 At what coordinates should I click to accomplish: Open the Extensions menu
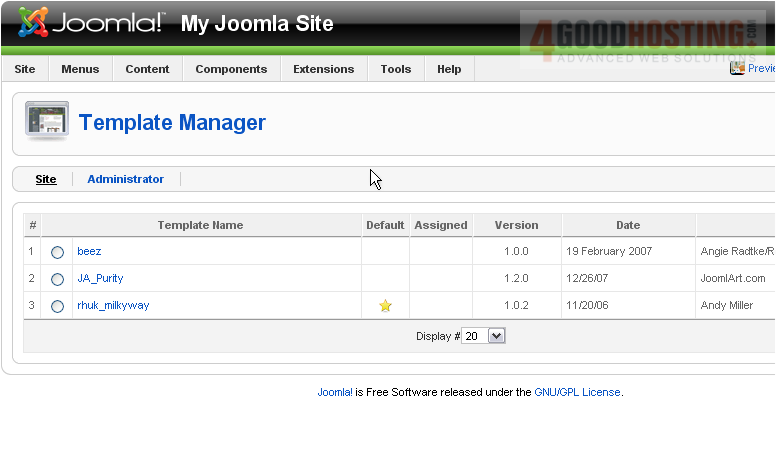pos(323,69)
